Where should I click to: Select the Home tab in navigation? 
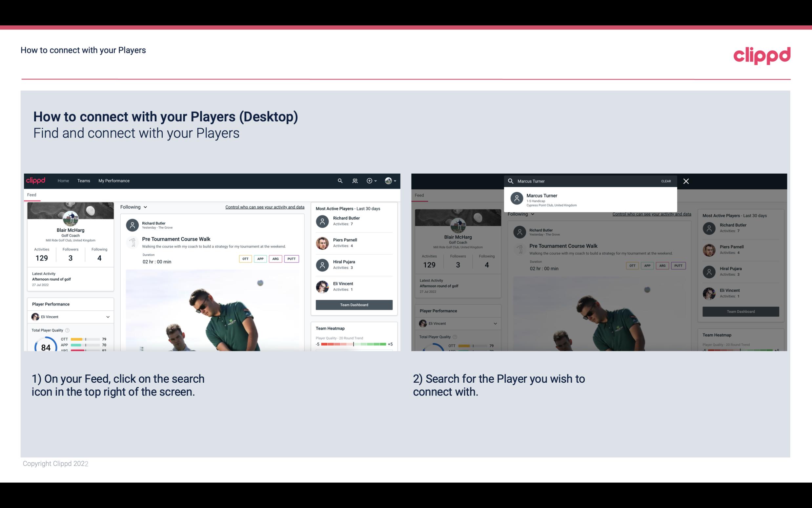point(63,181)
